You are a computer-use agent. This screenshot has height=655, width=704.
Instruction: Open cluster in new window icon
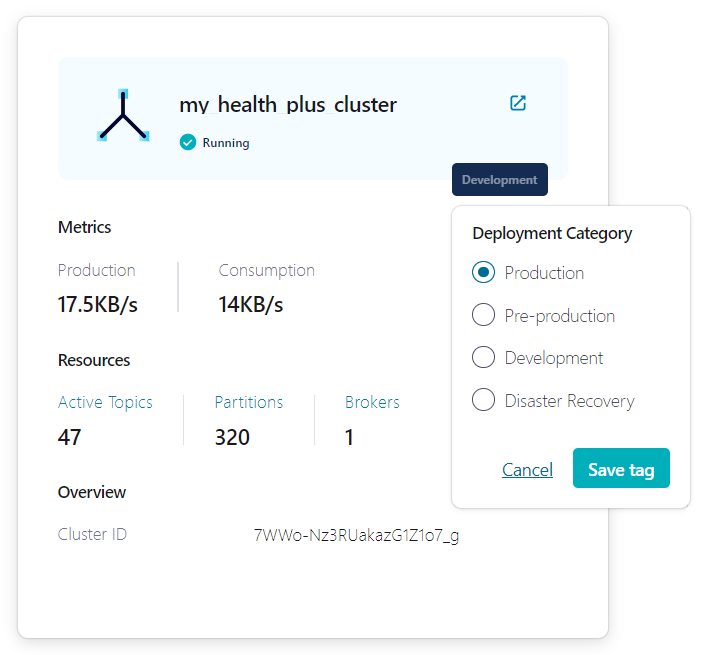518,103
